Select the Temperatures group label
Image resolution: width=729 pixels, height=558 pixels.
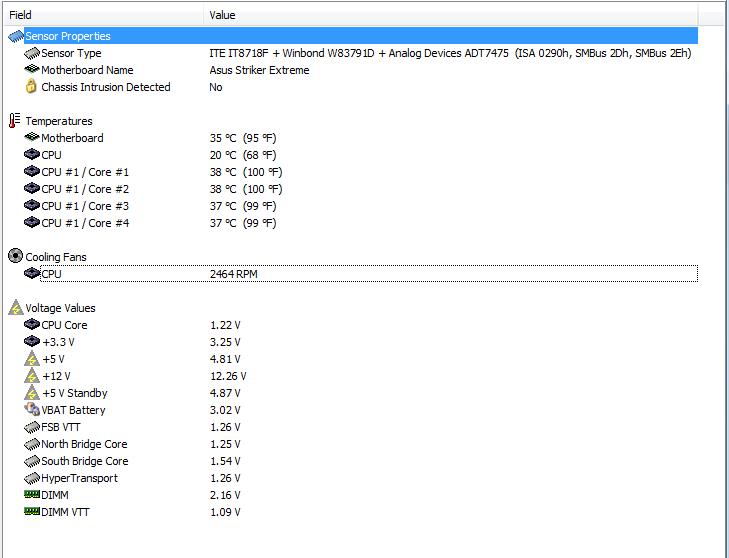tap(59, 121)
